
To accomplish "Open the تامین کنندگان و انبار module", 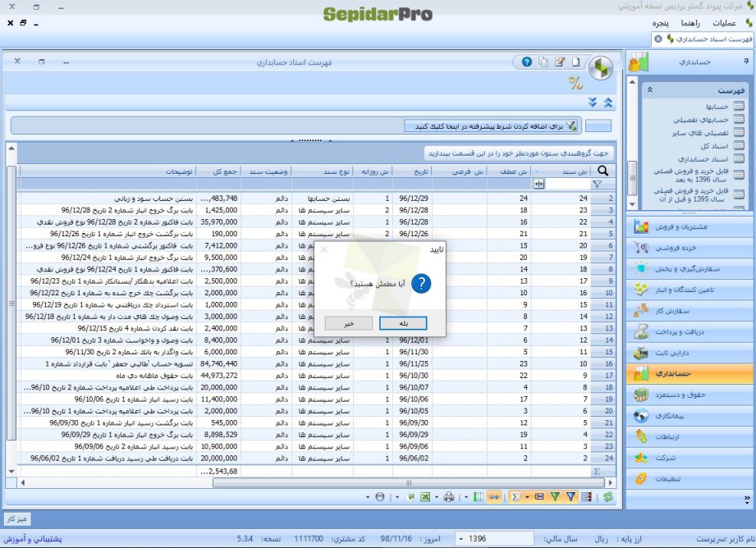I will tap(690, 290).
